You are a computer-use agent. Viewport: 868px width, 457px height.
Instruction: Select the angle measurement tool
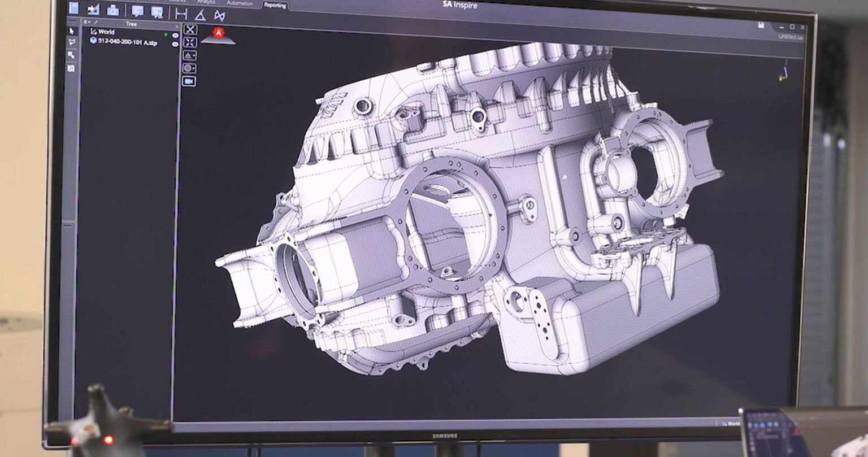202,15
